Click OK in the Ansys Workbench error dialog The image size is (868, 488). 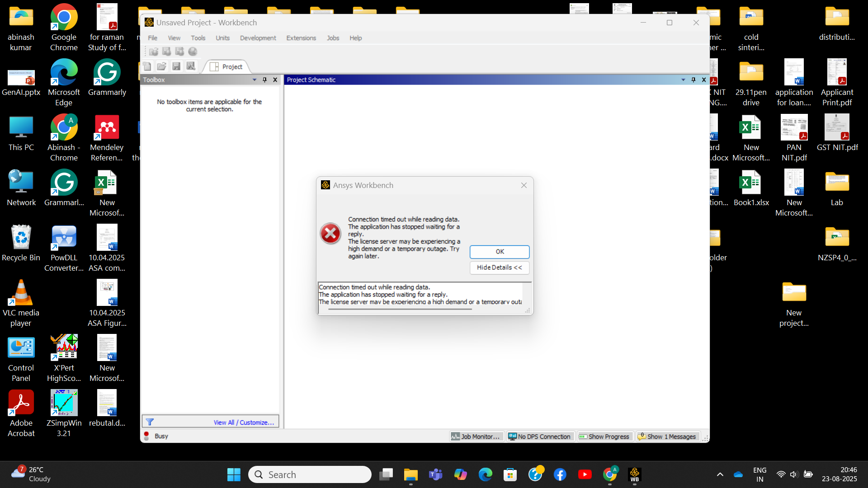click(500, 252)
